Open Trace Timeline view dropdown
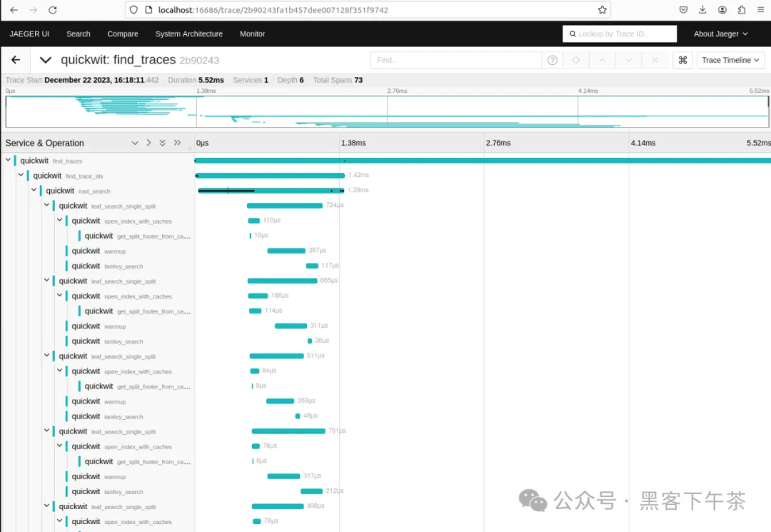The width and height of the screenshot is (771, 532). (730, 60)
